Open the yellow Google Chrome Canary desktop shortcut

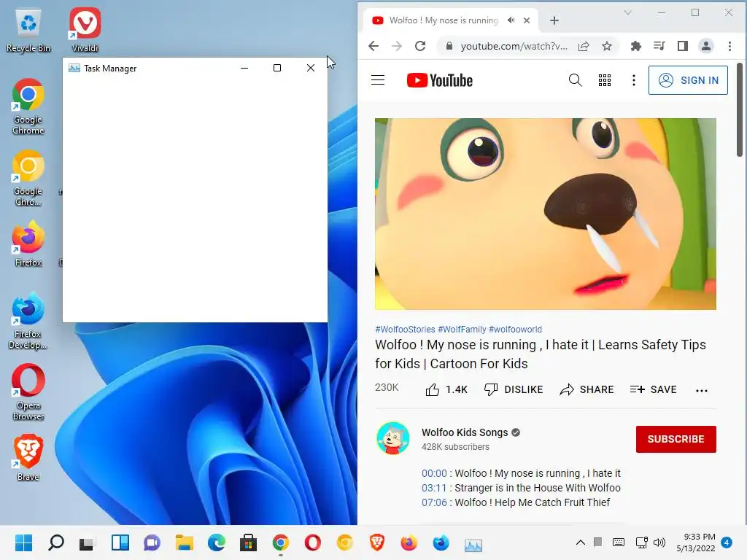pos(28,178)
